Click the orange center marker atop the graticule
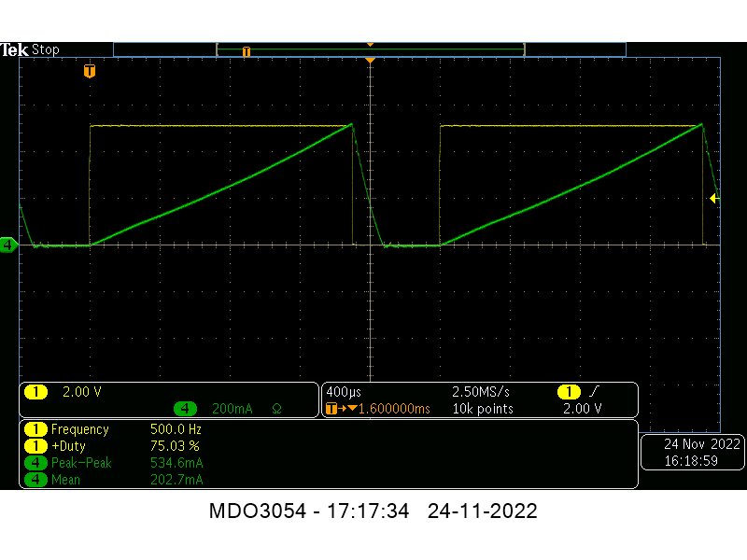The image size is (747, 560). coord(370,61)
